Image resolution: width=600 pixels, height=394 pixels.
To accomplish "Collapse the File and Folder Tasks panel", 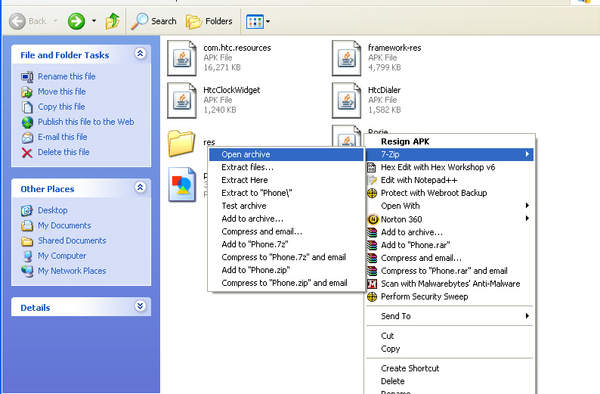I will coord(140,54).
